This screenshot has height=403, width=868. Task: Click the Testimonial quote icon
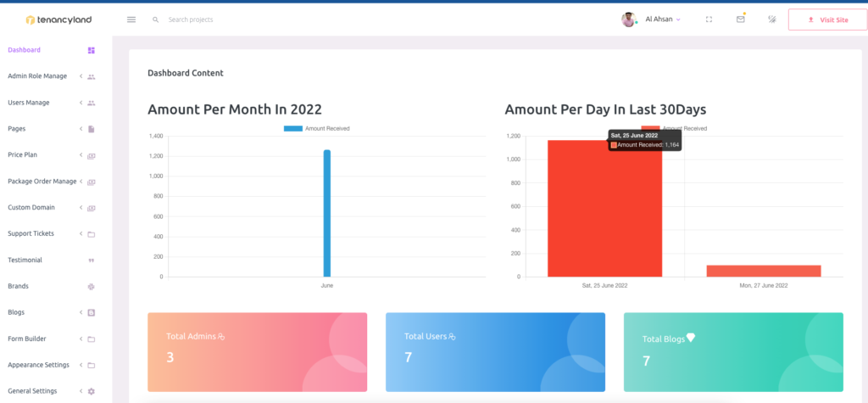pos(92,260)
